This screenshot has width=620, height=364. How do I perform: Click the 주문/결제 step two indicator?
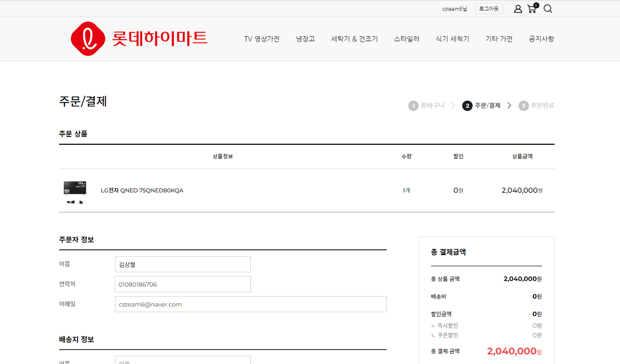(481, 106)
